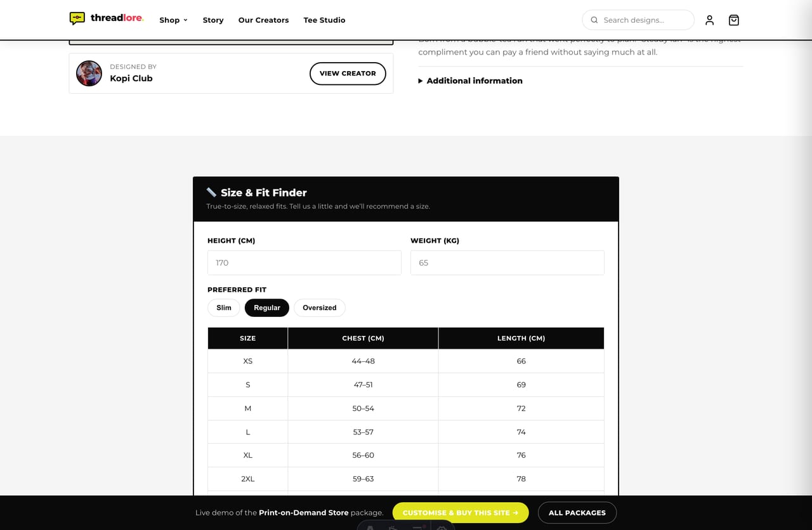Image resolution: width=812 pixels, height=530 pixels.
Task: Select the Slim fit option
Action: (224, 307)
